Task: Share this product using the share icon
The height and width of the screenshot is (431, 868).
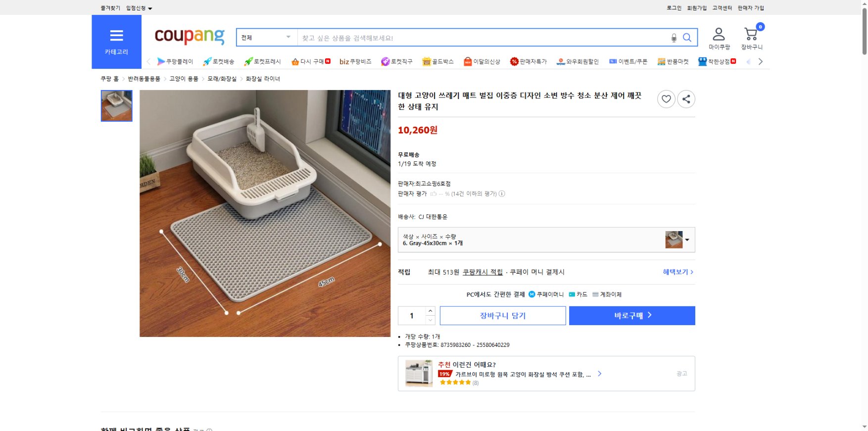Action: click(685, 99)
